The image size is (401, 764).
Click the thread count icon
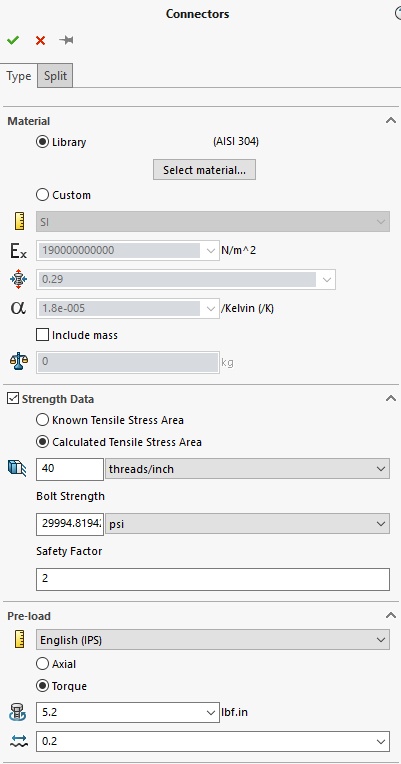click(17, 468)
